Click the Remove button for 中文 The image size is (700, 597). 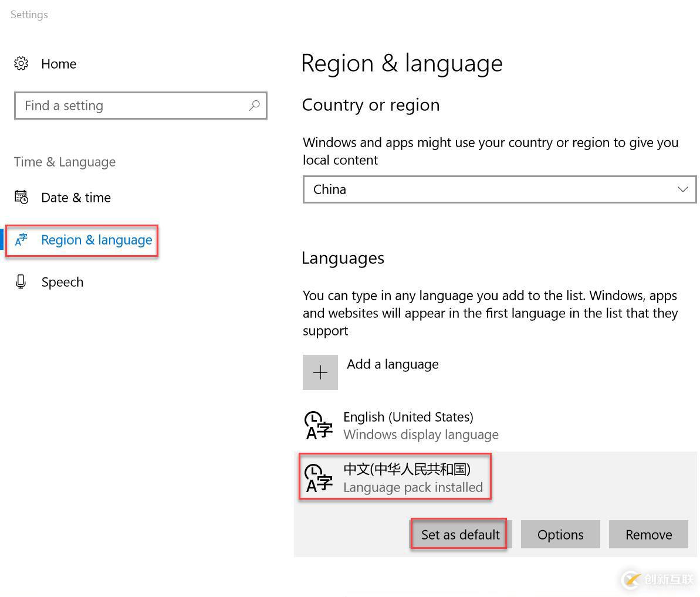(648, 534)
